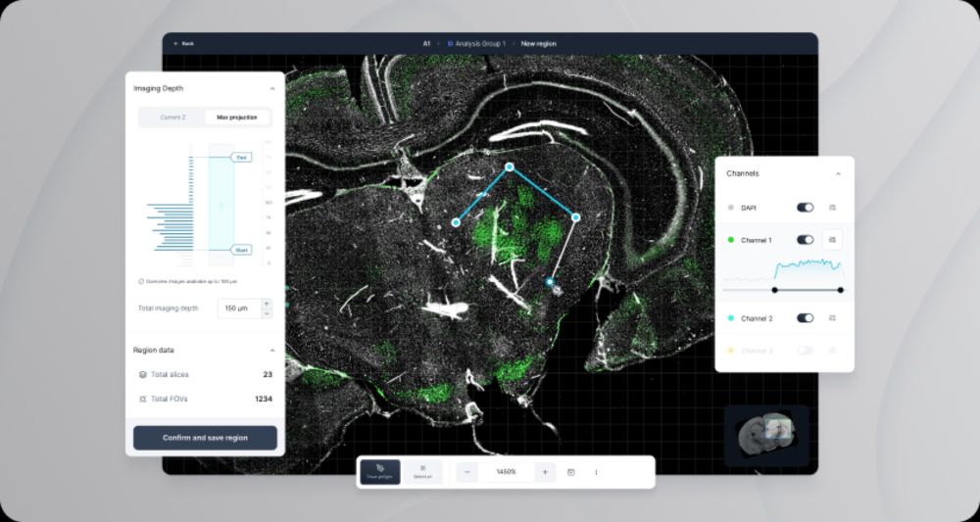The image size is (980, 522).
Task: Click the info icon beside overview images note
Action: (140, 282)
